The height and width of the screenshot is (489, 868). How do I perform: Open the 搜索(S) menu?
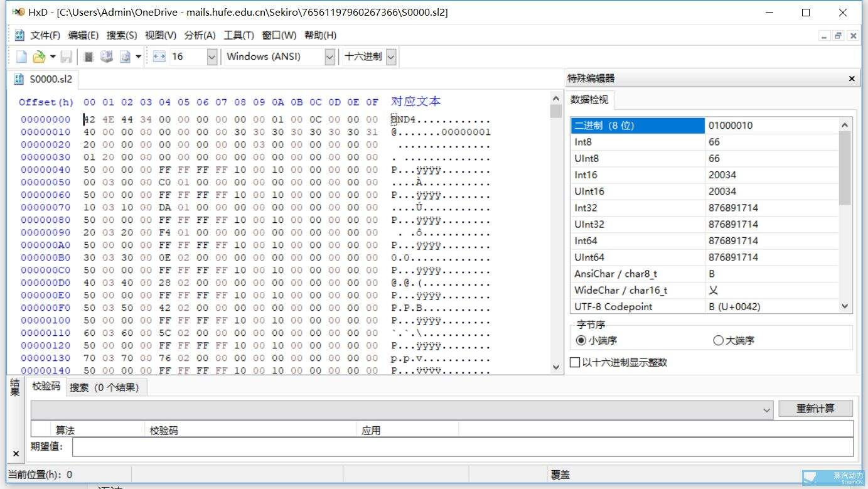point(122,35)
